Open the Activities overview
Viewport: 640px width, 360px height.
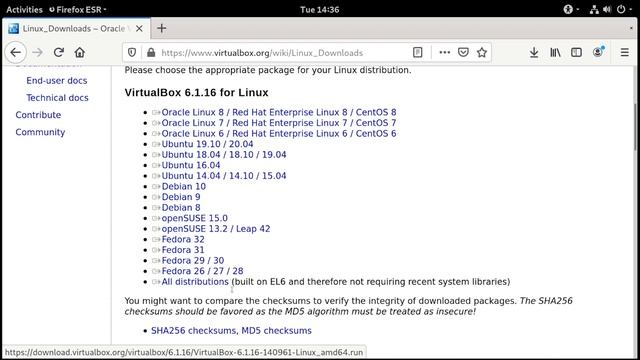(24, 9)
